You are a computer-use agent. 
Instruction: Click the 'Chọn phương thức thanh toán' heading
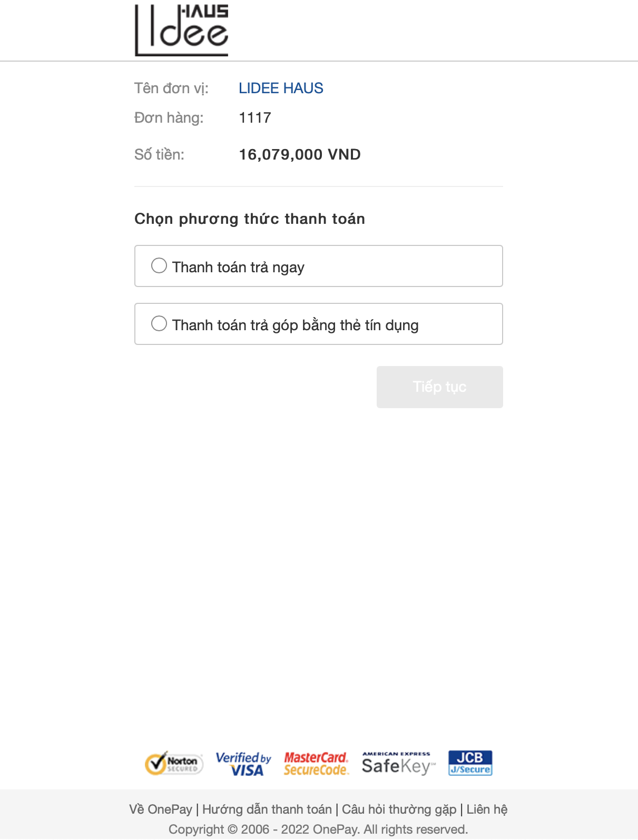coord(250,219)
